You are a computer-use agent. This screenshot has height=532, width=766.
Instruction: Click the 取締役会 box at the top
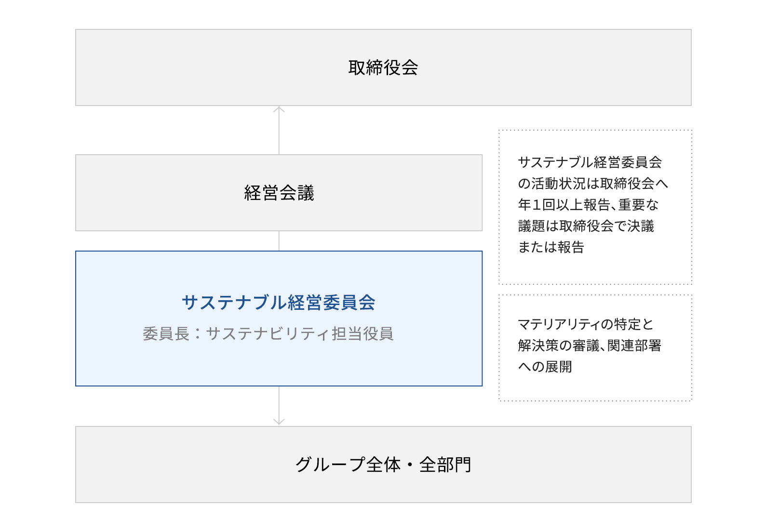click(383, 67)
